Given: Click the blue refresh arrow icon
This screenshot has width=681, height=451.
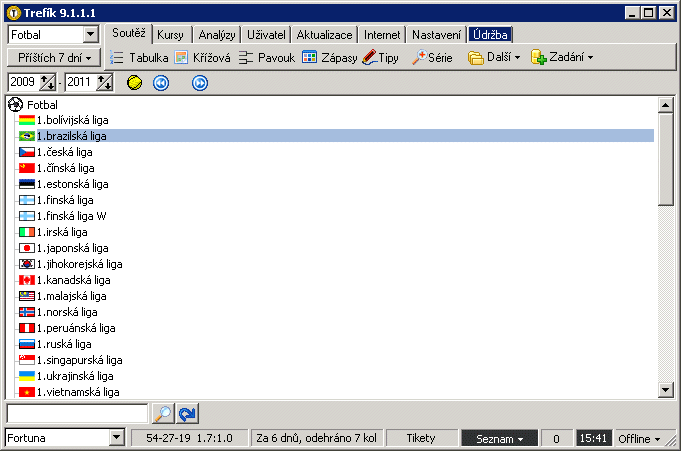Looking at the screenshot, I should click(187, 413).
